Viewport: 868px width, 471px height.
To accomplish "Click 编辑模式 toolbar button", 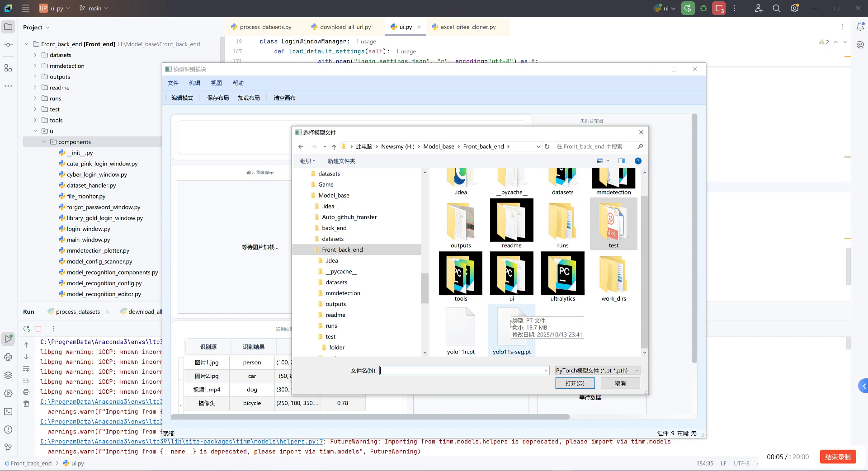I will [x=182, y=98].
